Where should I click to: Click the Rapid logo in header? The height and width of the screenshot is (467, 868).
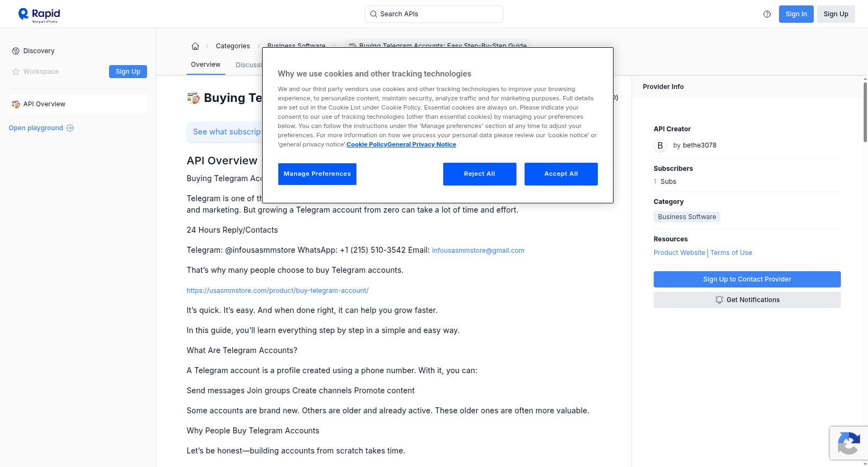pos(39,15)
